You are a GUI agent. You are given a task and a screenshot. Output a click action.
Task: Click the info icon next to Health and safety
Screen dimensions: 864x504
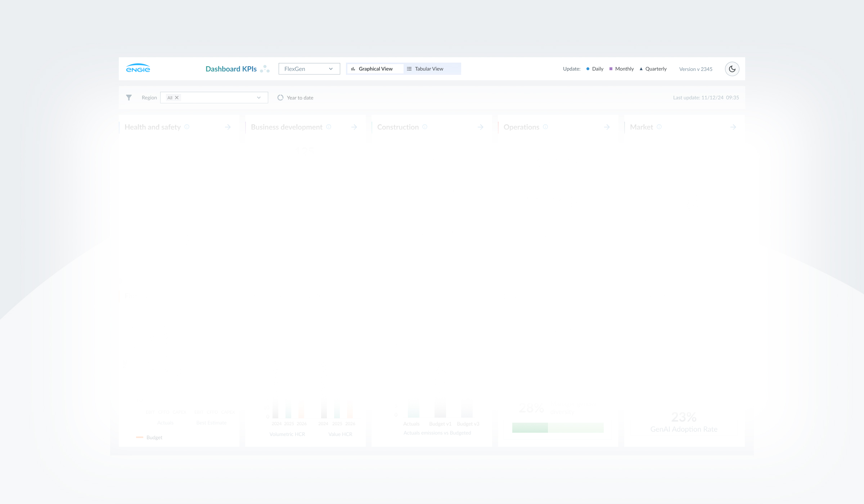[x=187, y=127]
